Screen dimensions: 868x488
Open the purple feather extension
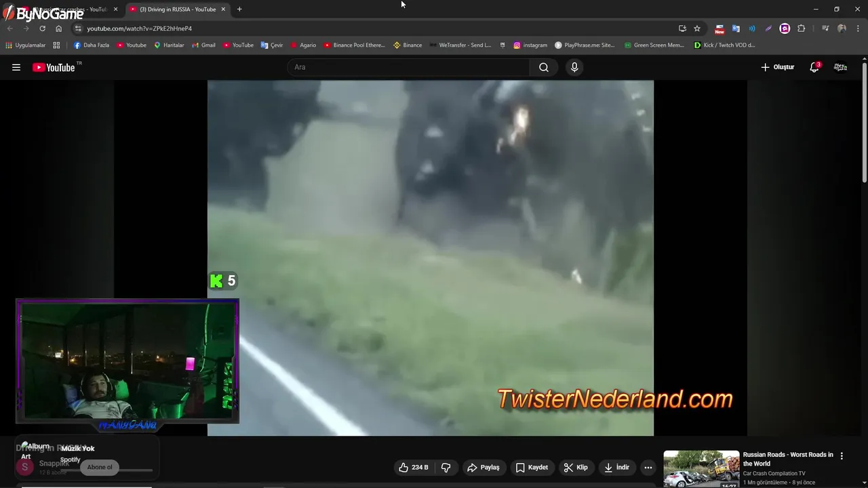[768, 28]
